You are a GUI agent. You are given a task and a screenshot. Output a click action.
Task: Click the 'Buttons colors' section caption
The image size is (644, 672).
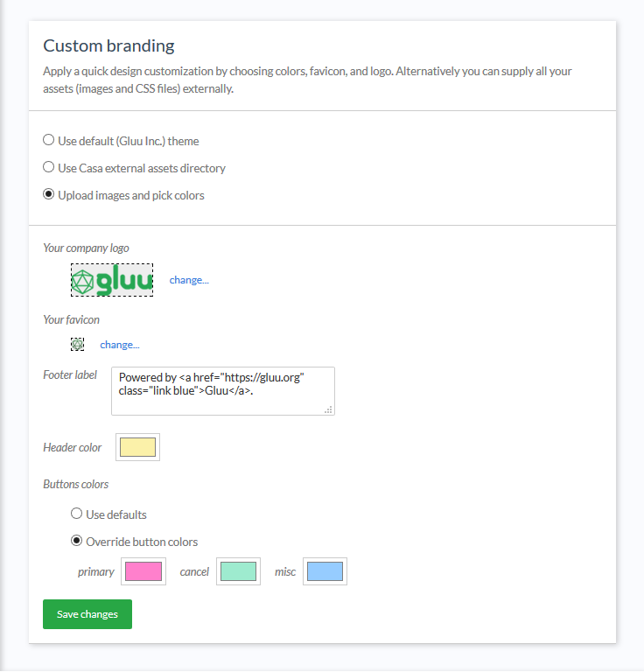(75, 484)
